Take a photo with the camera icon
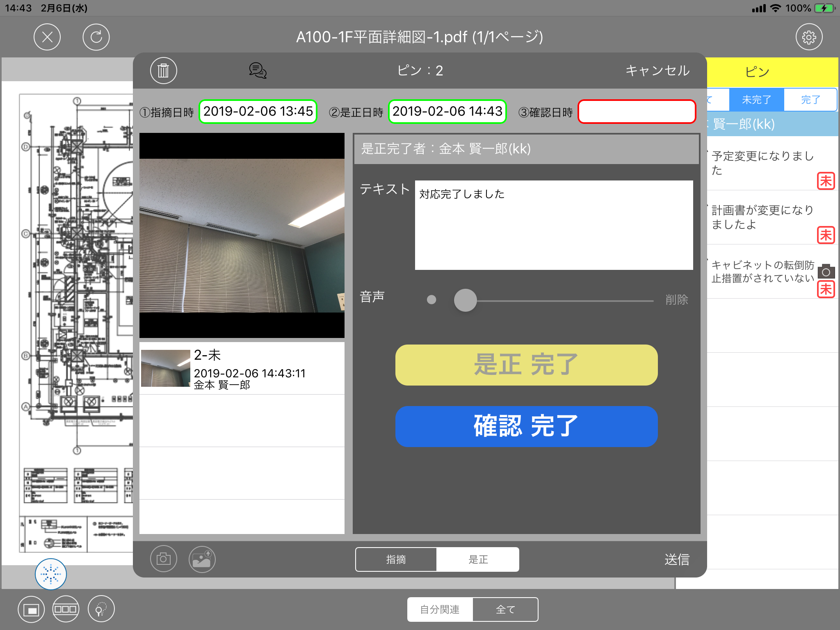 [x=163, y=559]
